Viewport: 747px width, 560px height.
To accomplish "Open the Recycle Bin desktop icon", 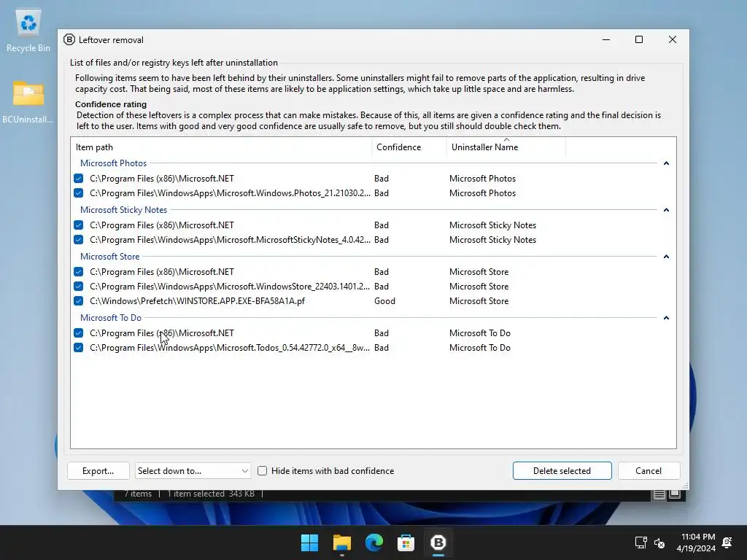I will click(x=28, y=31).
